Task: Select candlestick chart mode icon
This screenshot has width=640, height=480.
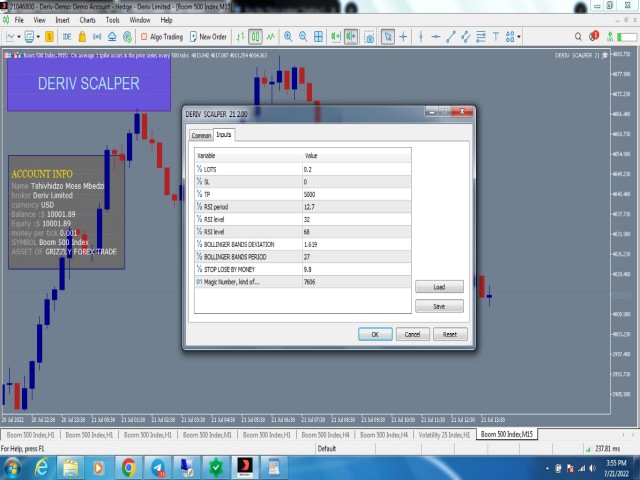Action: [x=256, y=37]
